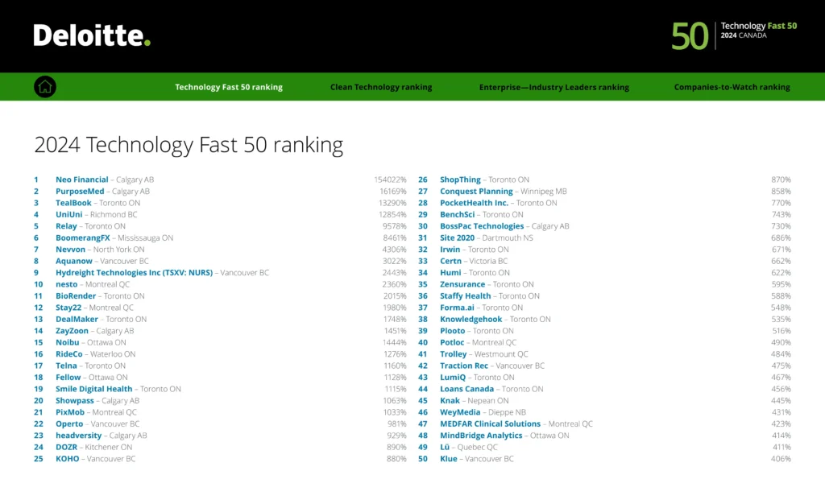Switch to Clean Technology ranking tab

coord(381,87)
